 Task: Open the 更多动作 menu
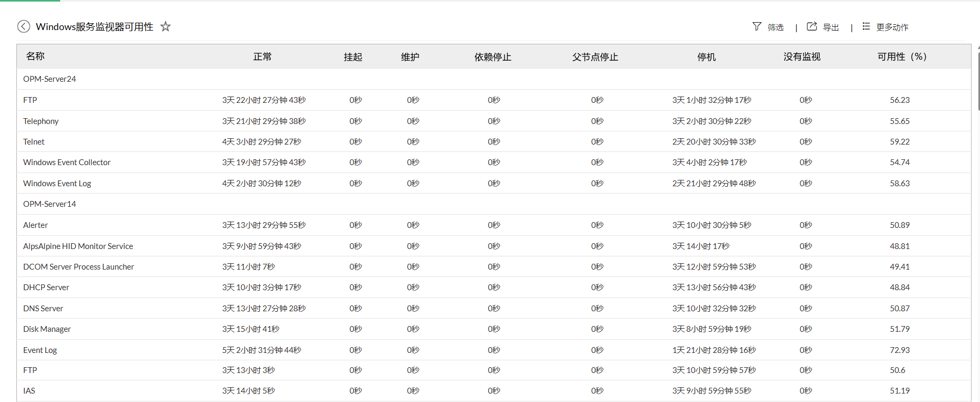tap(892, 27)
